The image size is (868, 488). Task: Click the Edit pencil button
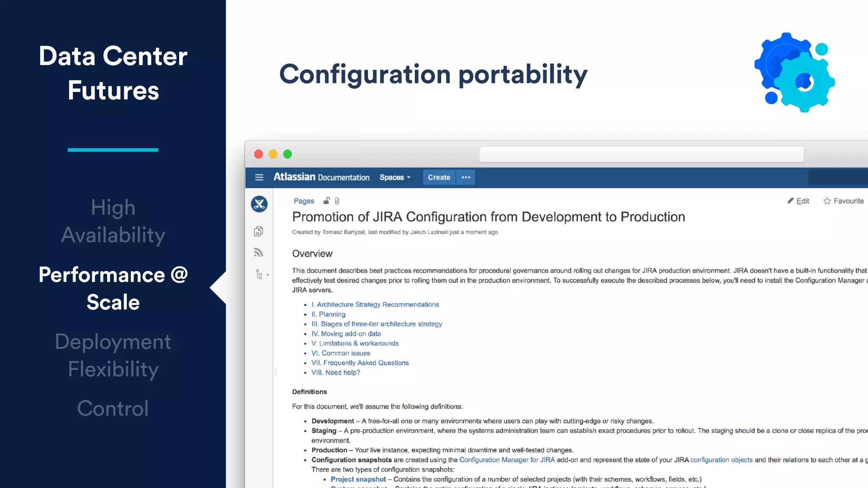[798, 201]
